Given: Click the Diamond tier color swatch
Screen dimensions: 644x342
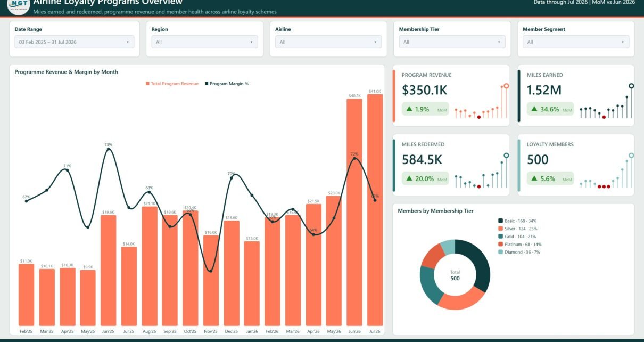Looking at the screenshot, I should tap(500, 252).
